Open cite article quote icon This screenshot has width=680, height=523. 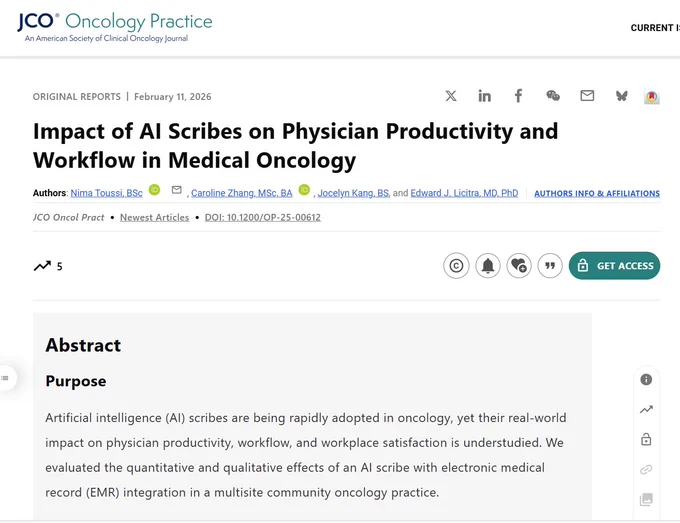coord(550,265)
